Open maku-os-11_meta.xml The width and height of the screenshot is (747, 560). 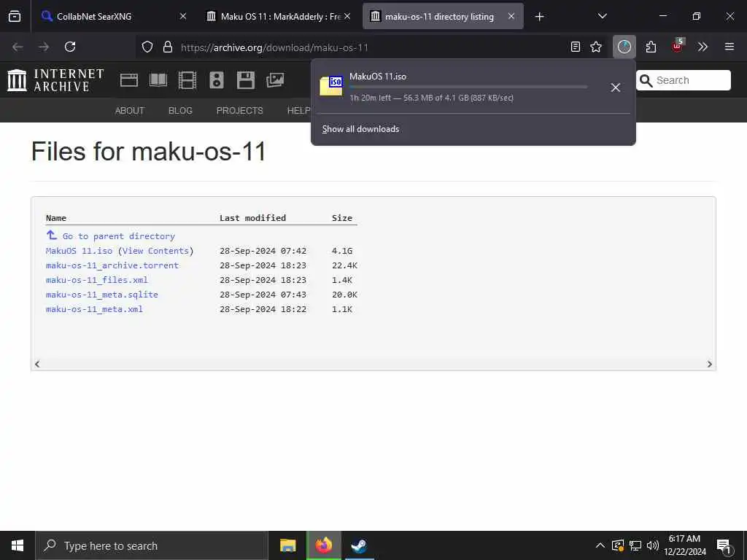[94, 309]
